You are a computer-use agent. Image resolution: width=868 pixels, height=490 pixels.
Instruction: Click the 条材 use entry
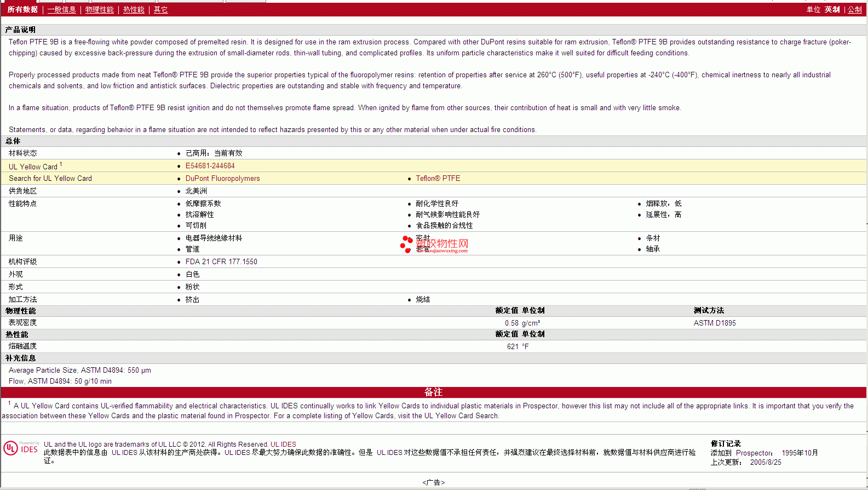pyautogui.click(x=653, y=238)
